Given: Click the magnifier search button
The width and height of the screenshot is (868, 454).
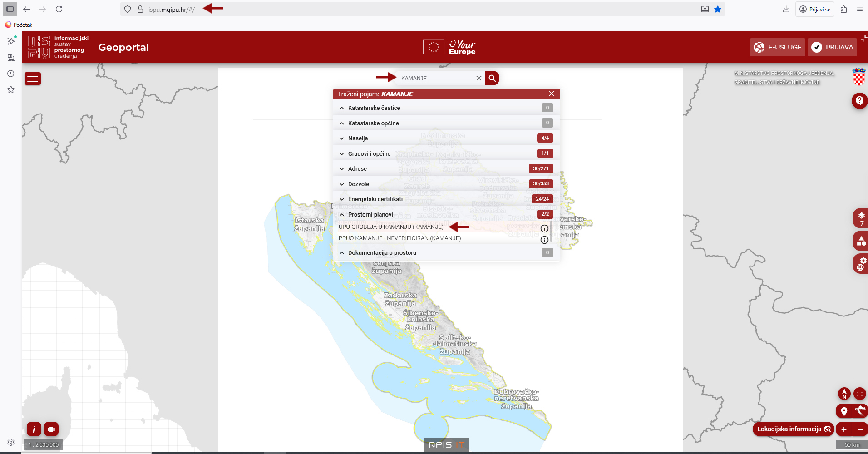Looking at the screenshot, I should (x=492, y=78).
